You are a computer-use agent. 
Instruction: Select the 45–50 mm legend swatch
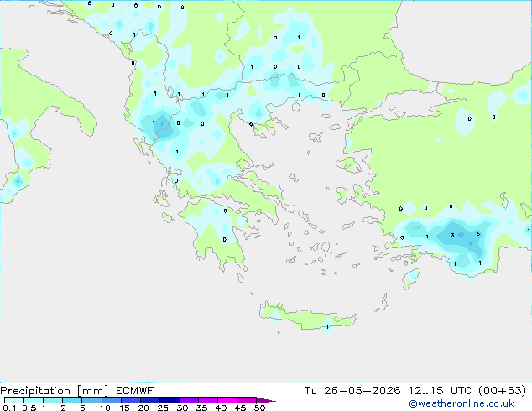(x=247, y=400)
